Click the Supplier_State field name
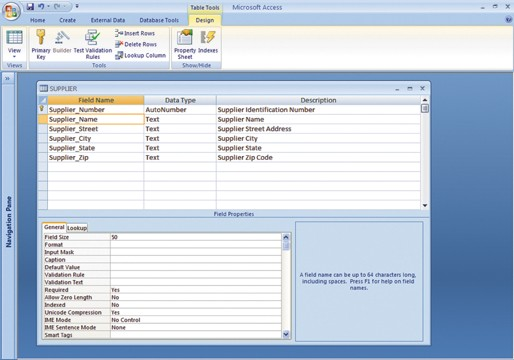Screen dimensions: 514x360 click(x=72, y=148)
